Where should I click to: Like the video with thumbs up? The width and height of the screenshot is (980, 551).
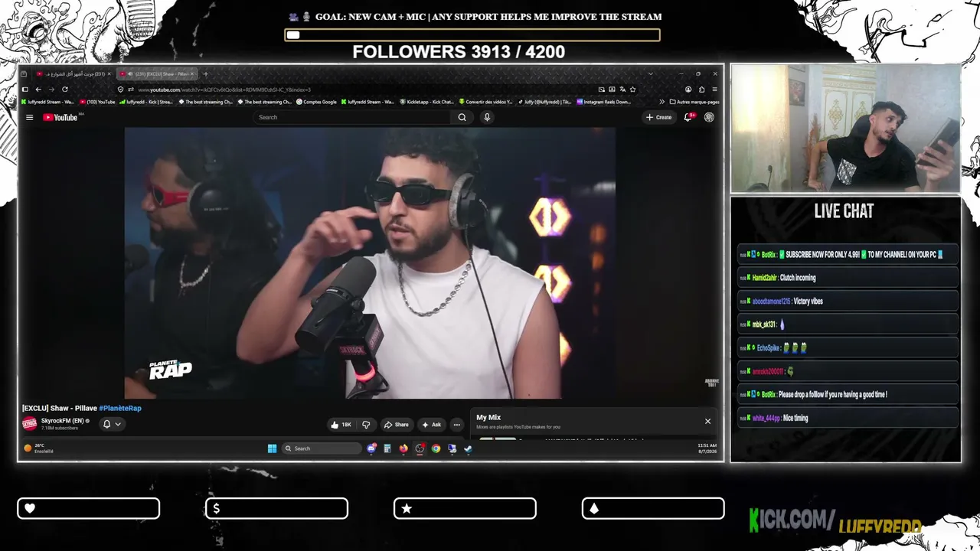[x=341, y=425]
